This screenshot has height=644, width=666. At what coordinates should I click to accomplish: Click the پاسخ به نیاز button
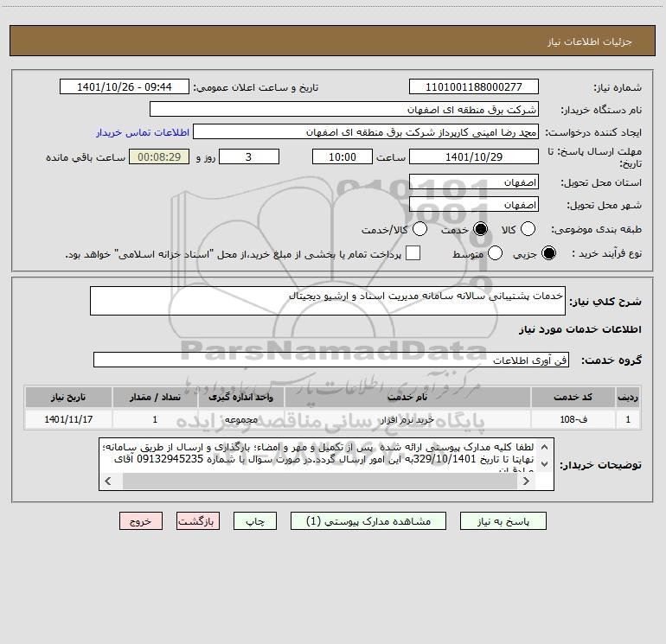(503, 521)
